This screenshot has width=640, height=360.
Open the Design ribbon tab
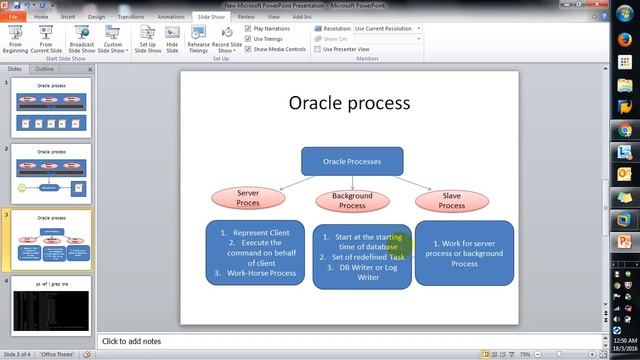[x=96, y=17]
